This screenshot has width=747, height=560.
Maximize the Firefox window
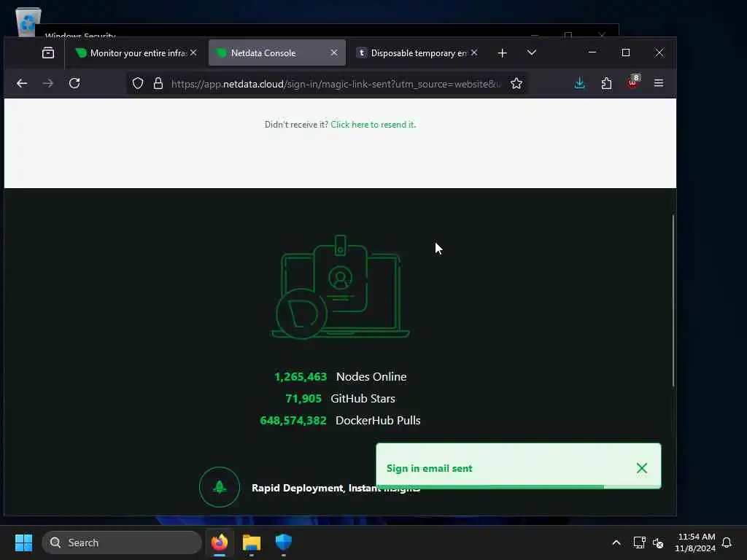[x=625, y=52]
